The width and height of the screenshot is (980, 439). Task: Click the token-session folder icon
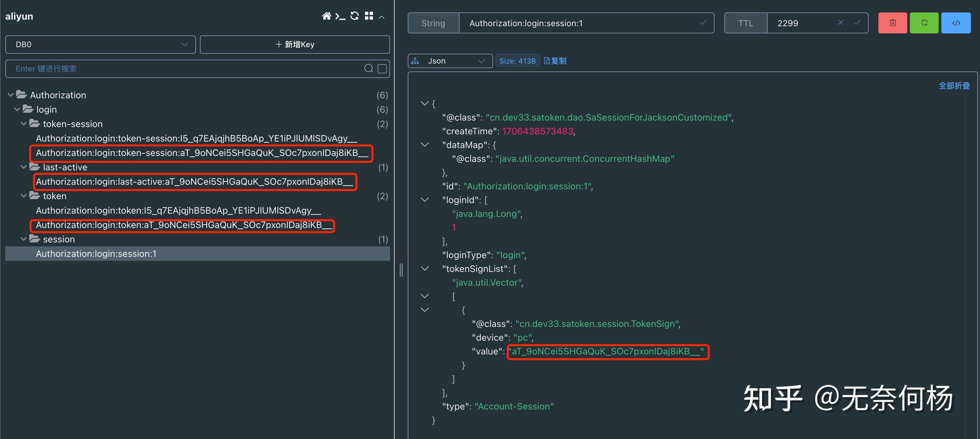click(34, 123)
